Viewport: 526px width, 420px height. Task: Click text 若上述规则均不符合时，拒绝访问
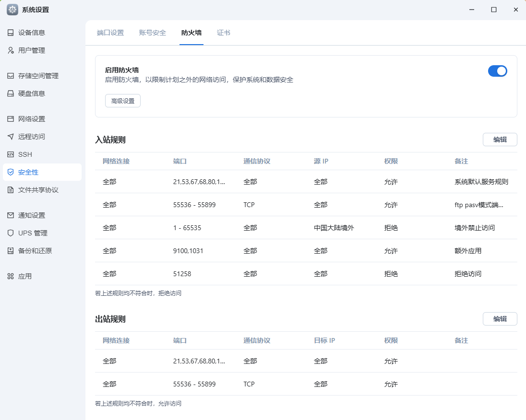coord(138,293)
